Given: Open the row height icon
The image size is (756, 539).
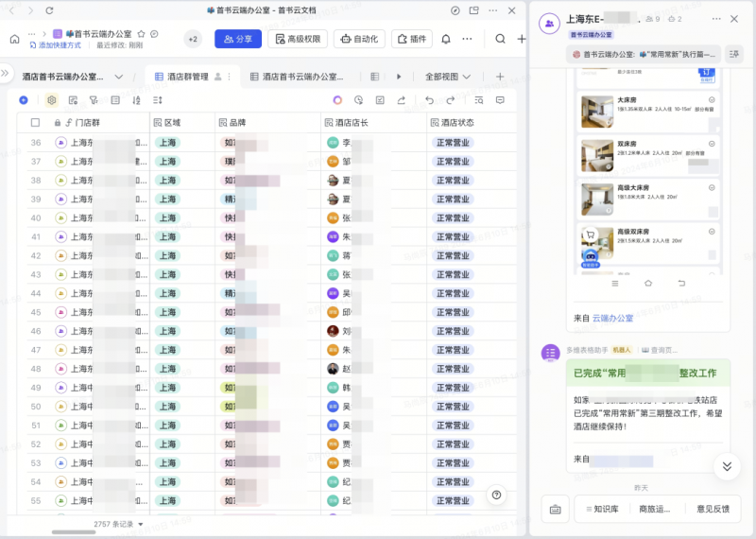Looking at the screenshot, I should coord(158,100).
